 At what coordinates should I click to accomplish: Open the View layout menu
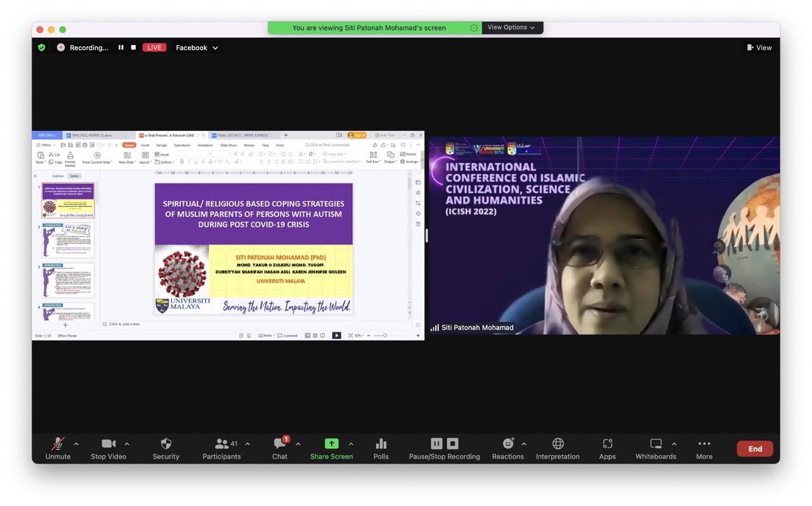[x=759, y=48]
